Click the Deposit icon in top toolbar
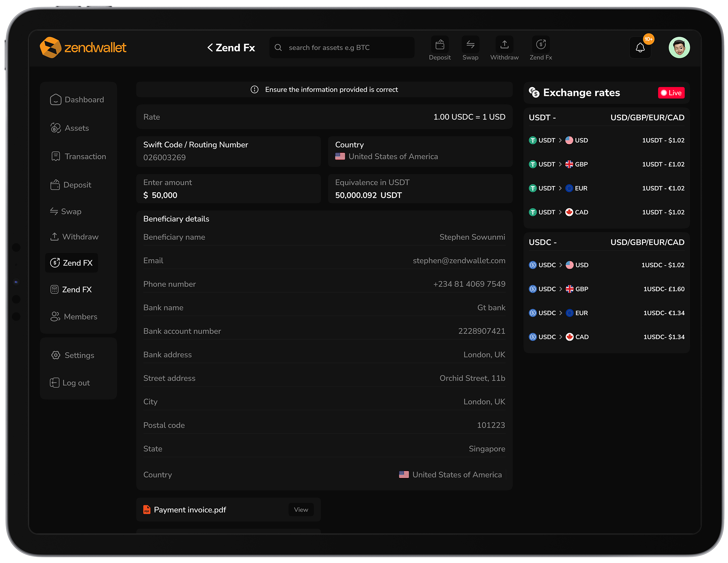Viewport: 728px width, 563px height. click(440, 45)
